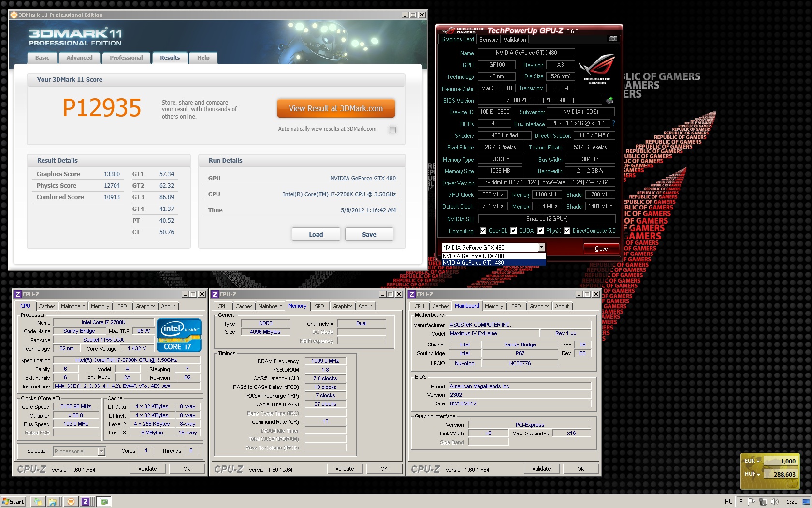Click the system clock showing 1:20

[x=792, y=502]
